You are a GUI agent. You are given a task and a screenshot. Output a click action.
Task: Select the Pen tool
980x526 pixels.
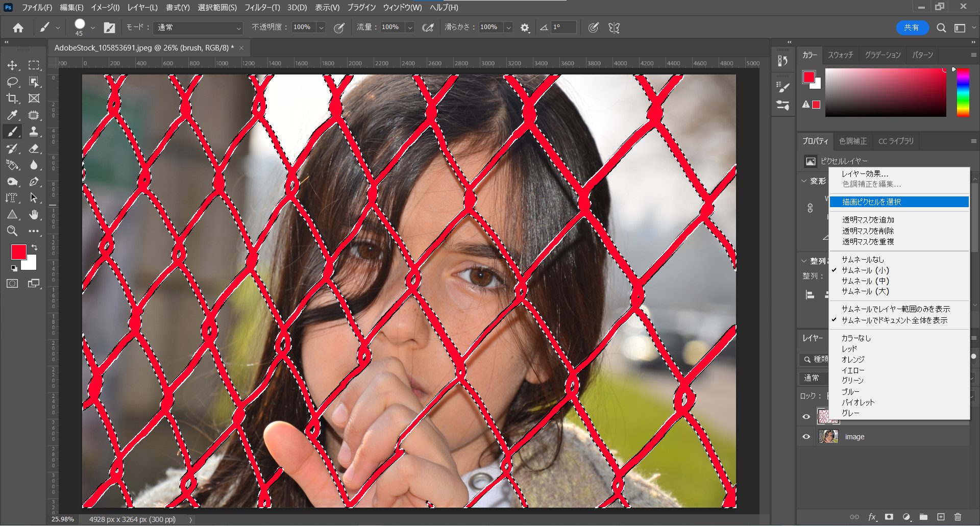pos(34,182)
